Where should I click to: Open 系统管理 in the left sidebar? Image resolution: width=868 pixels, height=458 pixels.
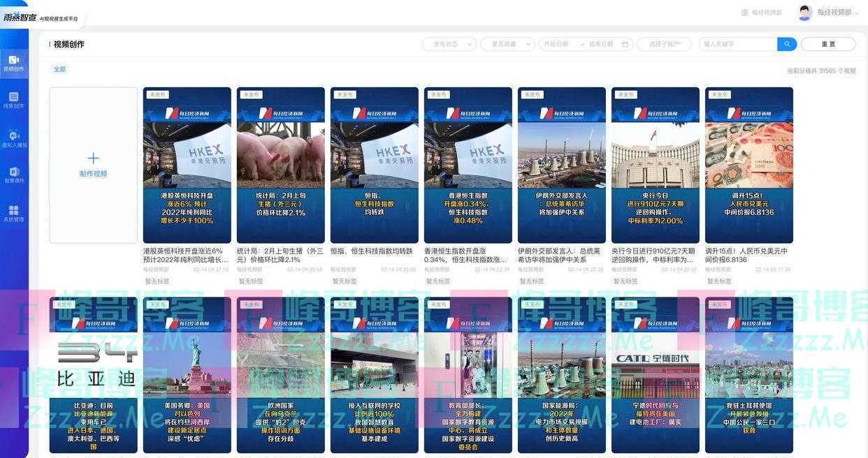pyautogui.click(x=13, y=214)
